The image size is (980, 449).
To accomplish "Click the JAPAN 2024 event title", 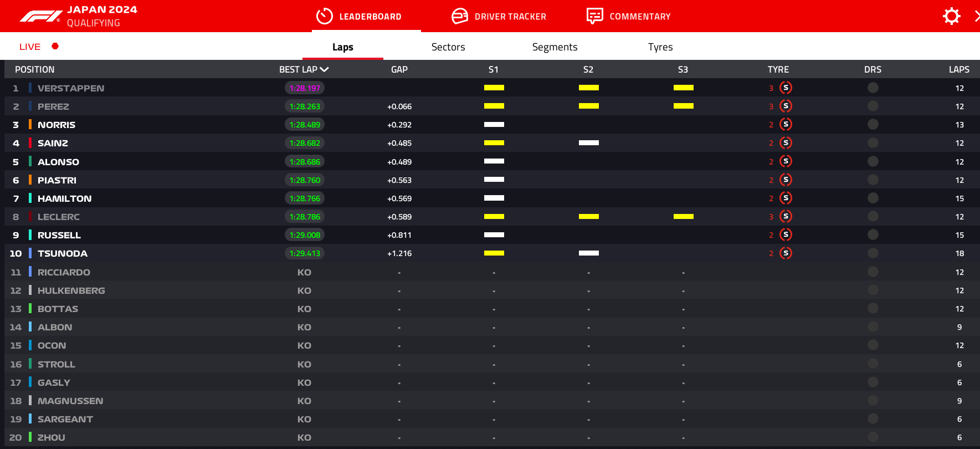I will tap(102, 9).
